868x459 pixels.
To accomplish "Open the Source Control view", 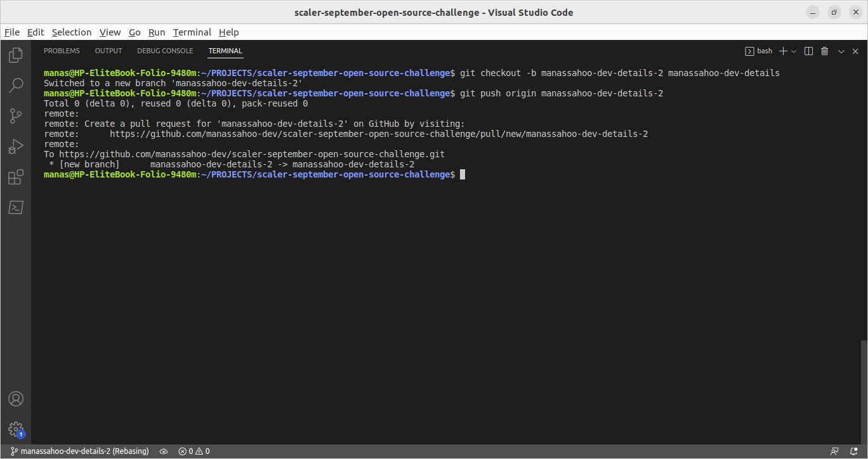I will (x=16, y=116).
